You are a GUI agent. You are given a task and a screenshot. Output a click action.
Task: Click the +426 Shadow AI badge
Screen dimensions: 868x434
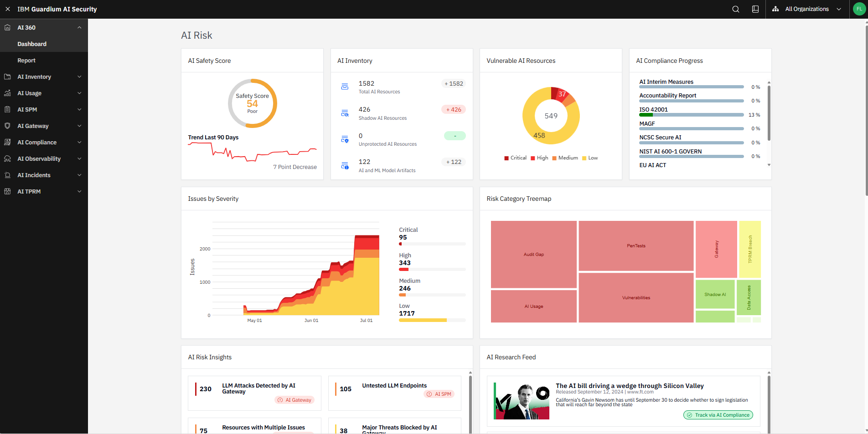click(x=454, y=109)
